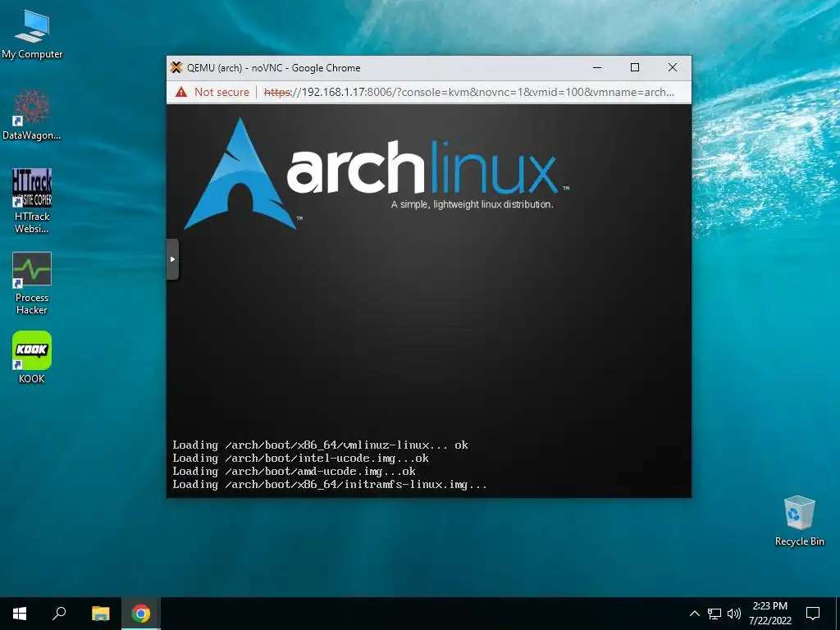840x630 pixels.
Task: Select the Recycle Bin icon
Action: tap(799, 521)
